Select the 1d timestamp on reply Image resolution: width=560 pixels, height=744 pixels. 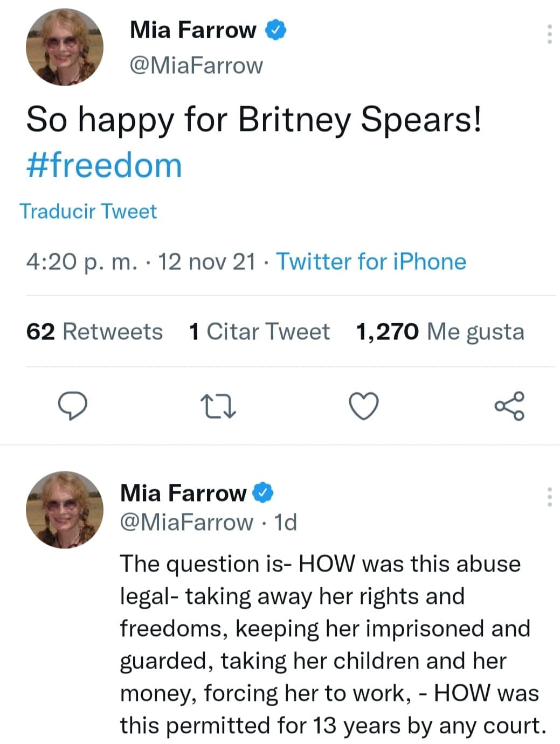click(286, 522)
